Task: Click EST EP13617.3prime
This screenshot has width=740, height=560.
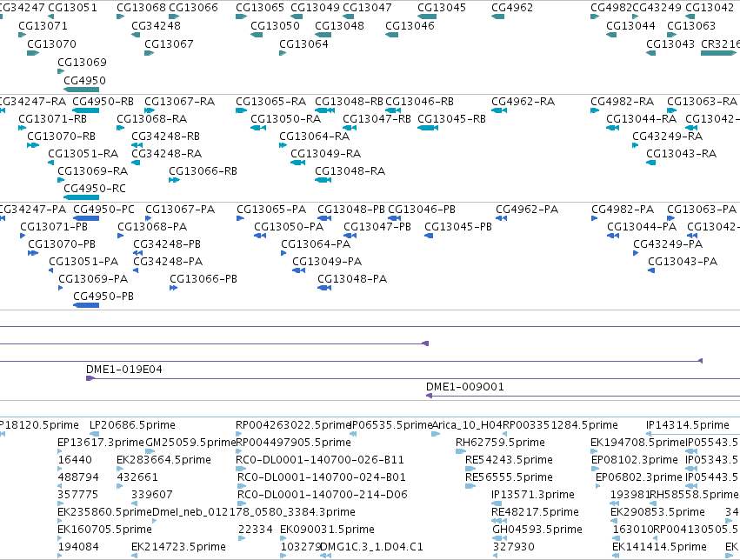Action: coord(101,443)
